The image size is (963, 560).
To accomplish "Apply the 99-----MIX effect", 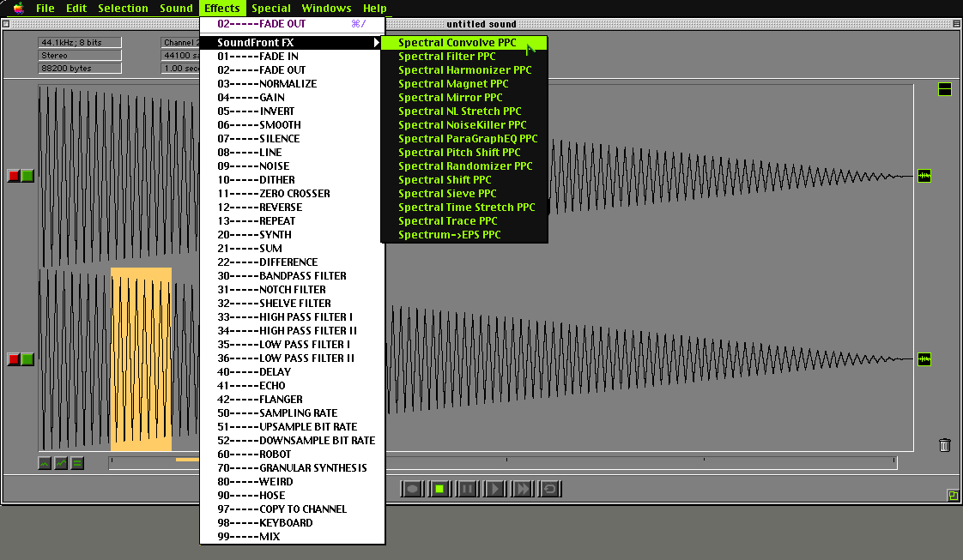I will click(293, 537).
